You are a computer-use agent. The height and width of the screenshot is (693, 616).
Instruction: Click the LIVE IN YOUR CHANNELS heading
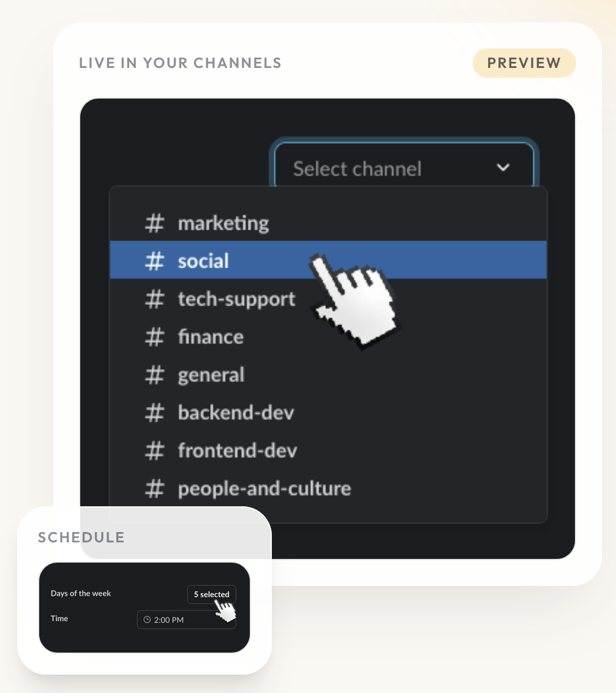point(179,62)
